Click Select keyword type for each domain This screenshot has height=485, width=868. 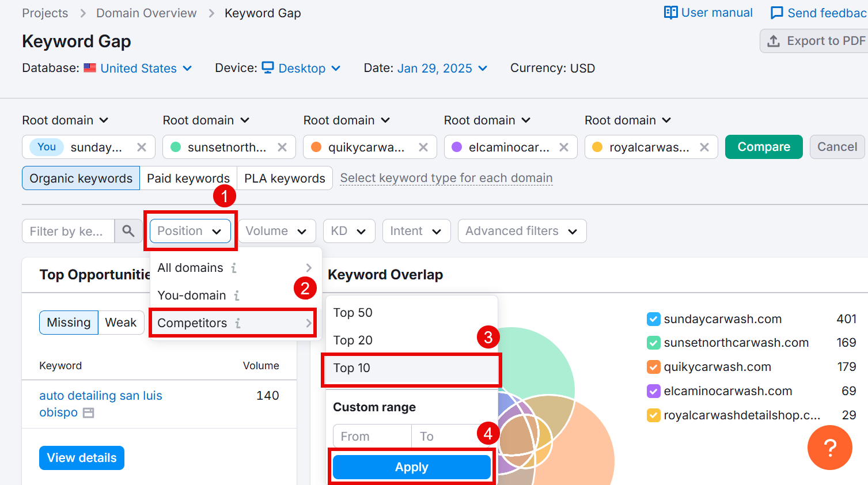click(446, 178)
